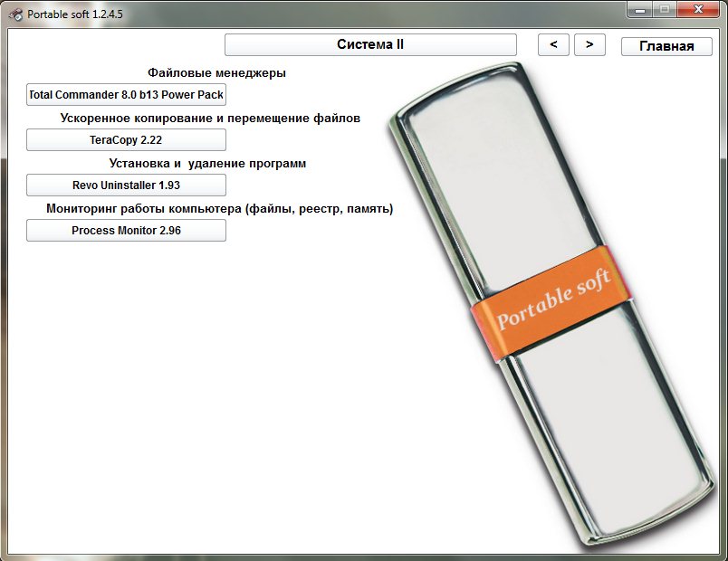Open Revo Uninstaller 1.93
728x561 pixels.
pyautogui.click(x=126, y=185)
